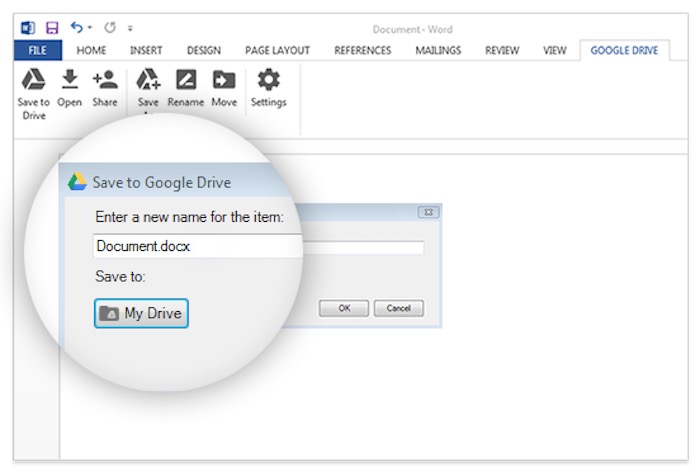Open a file from Google Drive

(70, 88)
